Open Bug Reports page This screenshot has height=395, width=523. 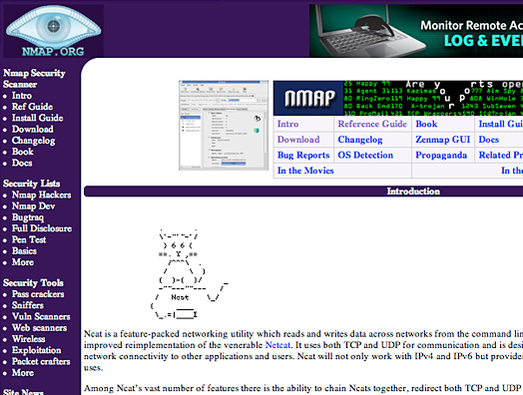(304, 155)
